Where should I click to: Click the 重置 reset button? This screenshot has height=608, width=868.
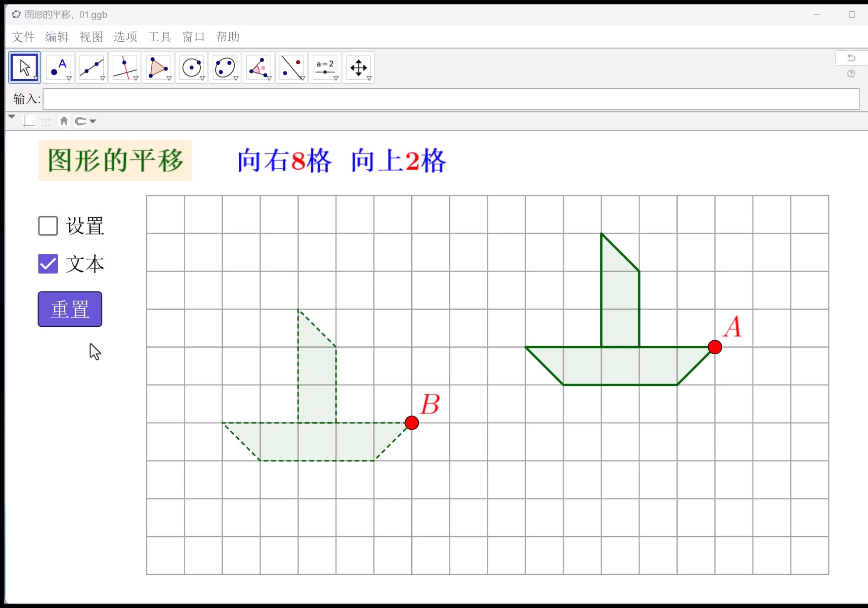pos(70,309)
